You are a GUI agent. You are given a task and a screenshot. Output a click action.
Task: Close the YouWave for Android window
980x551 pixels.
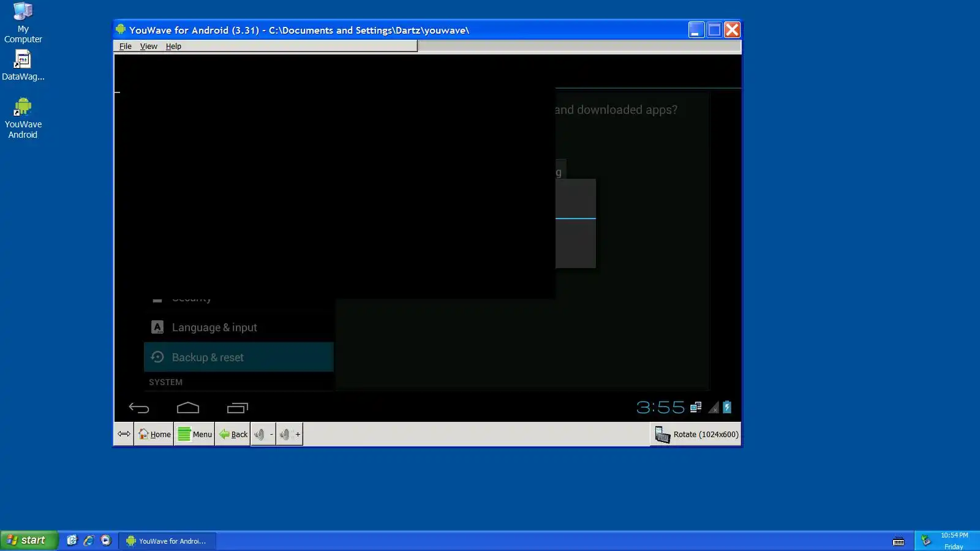732,30
